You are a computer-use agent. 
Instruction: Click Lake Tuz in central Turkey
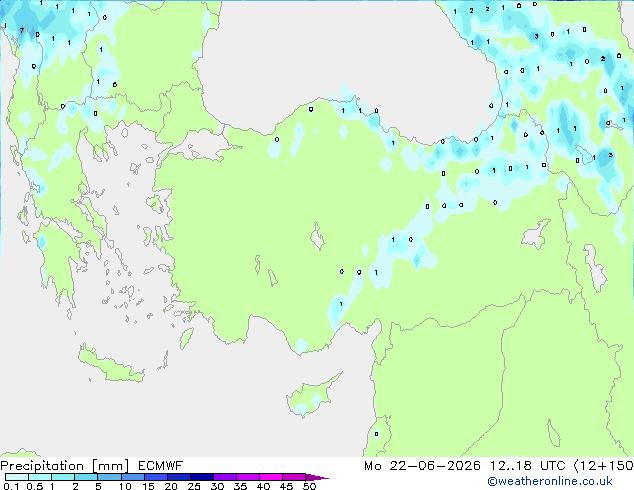[x=317, y=237]
